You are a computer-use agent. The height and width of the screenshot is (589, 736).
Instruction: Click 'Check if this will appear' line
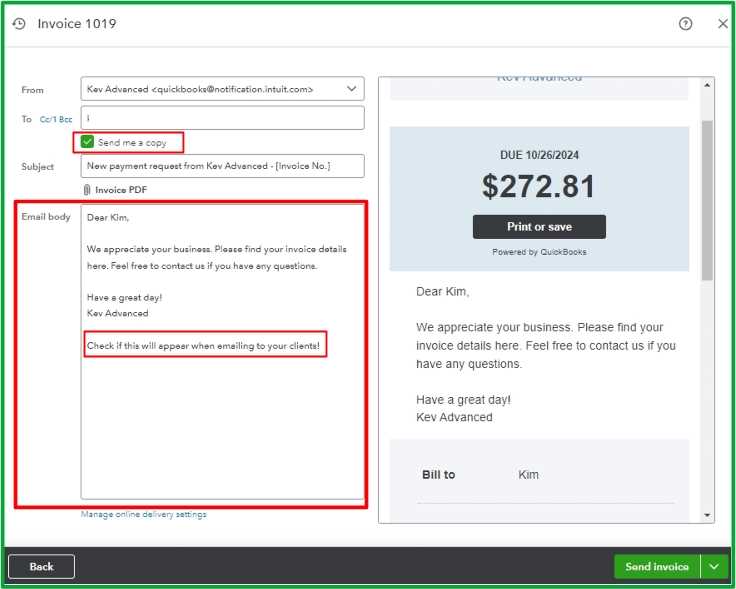[x=203, y=346]
